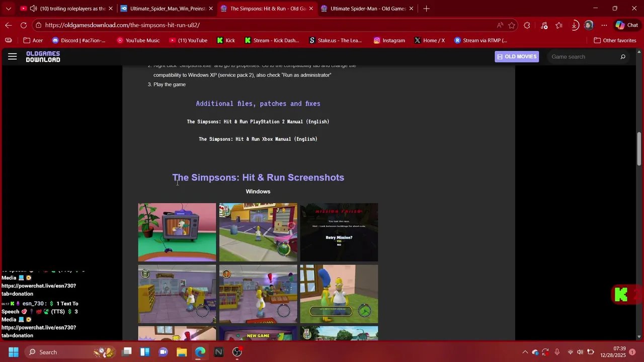
Task: Open the Acer bookmark folder
Action: (x=32, y=40)
